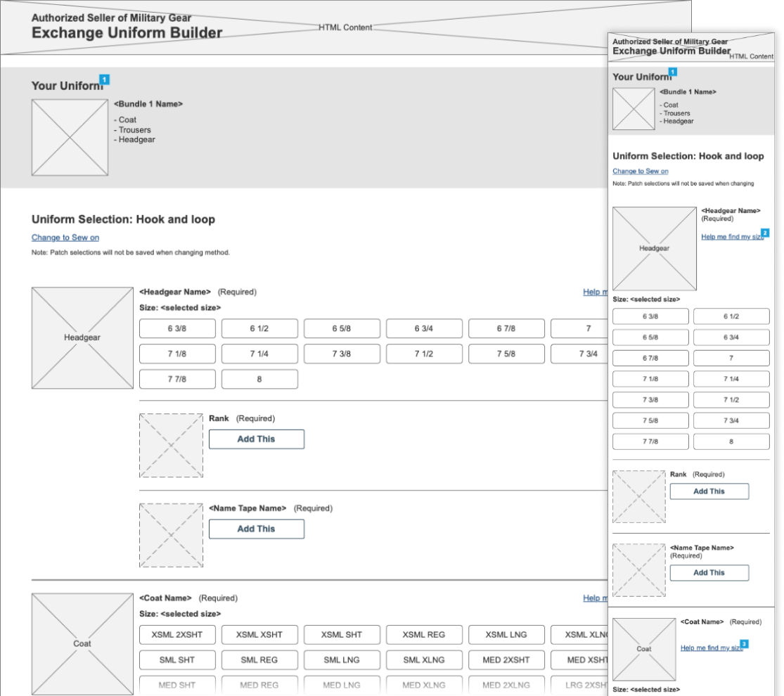The height and width of the screenshot is (696, 784).
Task: Choose MED 2XSHT coat size
Action: coord(506,660)
